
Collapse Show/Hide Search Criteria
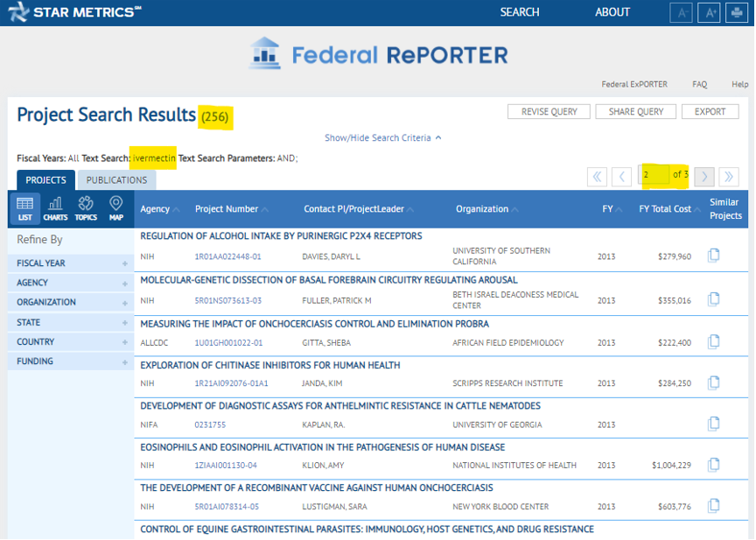click(x=383, y=138)
